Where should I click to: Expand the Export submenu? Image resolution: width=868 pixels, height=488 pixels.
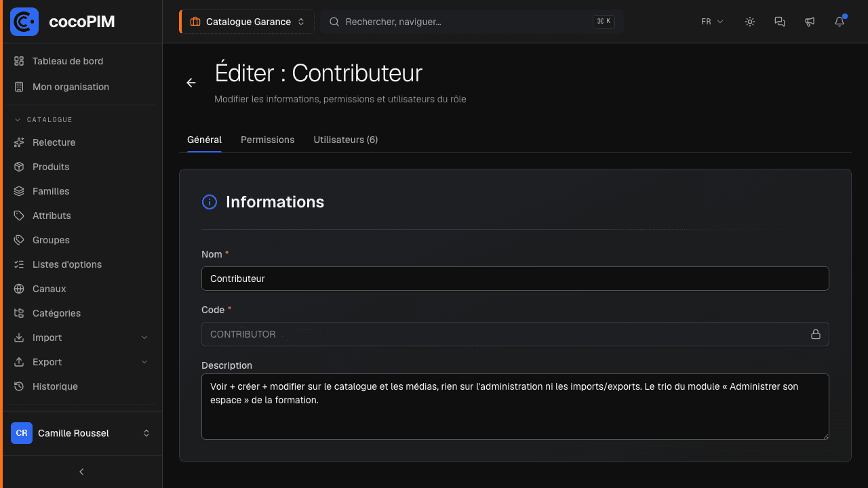tap(81, 362)
